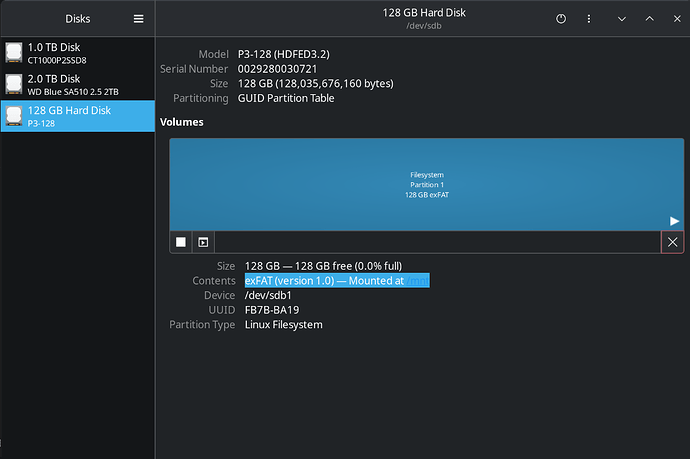Click the 2.0 TB disk drive icon
The width and height of the screenshot is (690, 459).
click(13, 84)
